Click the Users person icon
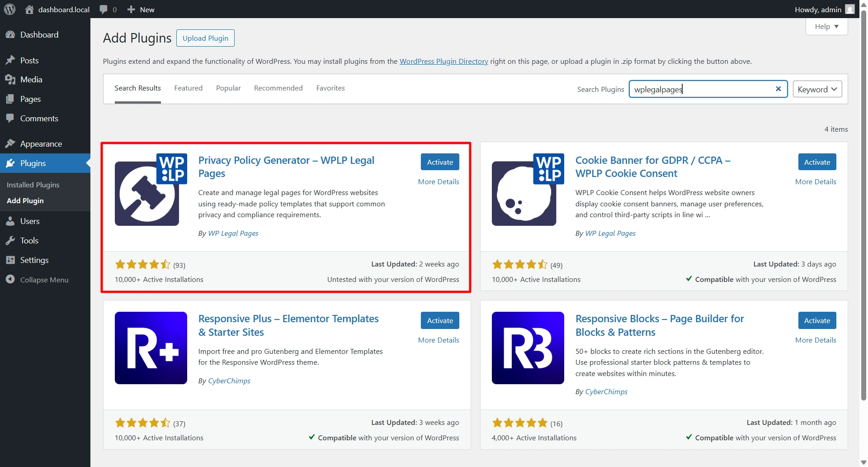This screenshot has width=868, height=467. coord(10,221)
